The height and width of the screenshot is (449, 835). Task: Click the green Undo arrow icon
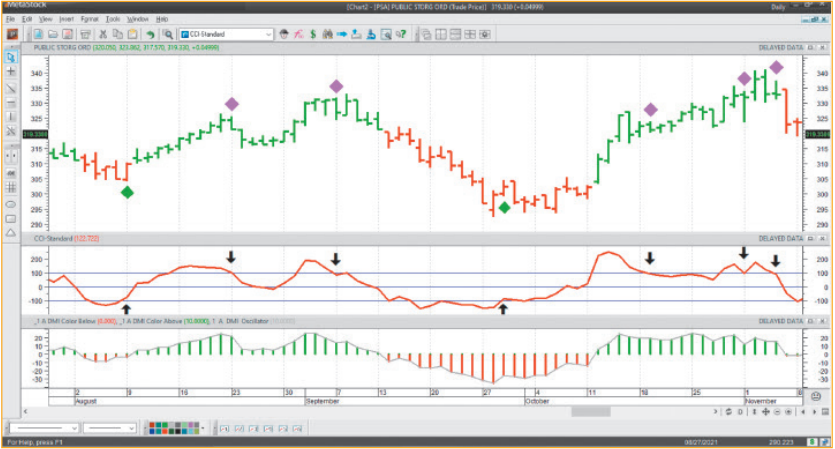point(150,35)
